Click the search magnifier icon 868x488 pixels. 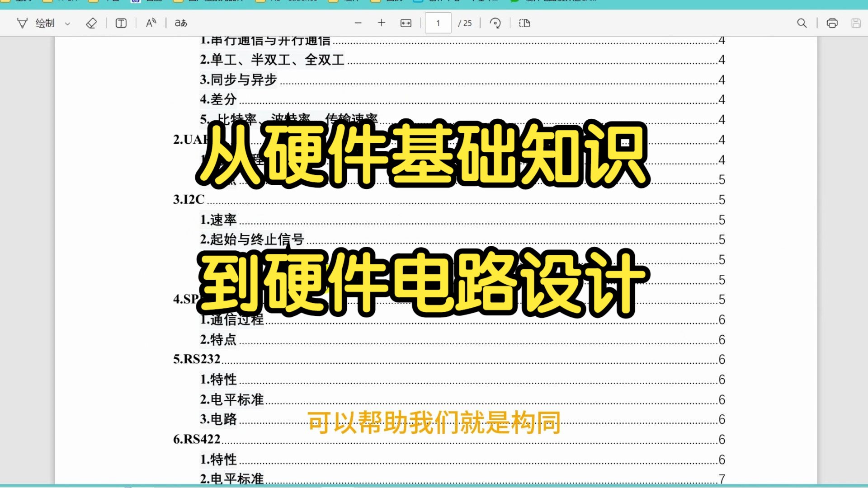tap(802, 23)
